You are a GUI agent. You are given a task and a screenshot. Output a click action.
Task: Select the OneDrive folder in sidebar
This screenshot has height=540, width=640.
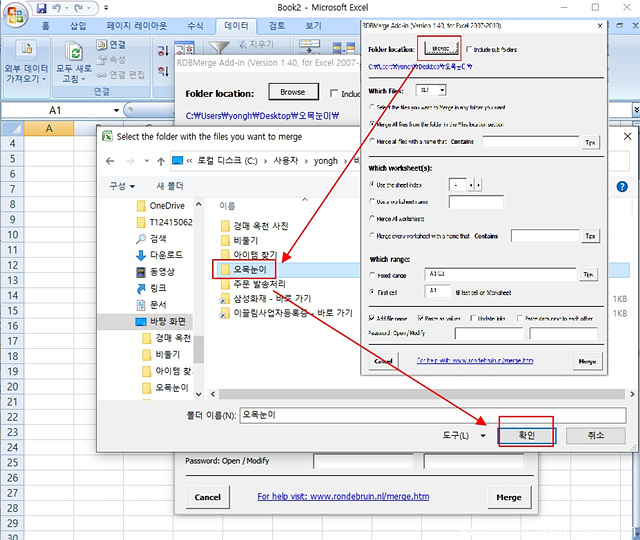(x=161, y=206)
